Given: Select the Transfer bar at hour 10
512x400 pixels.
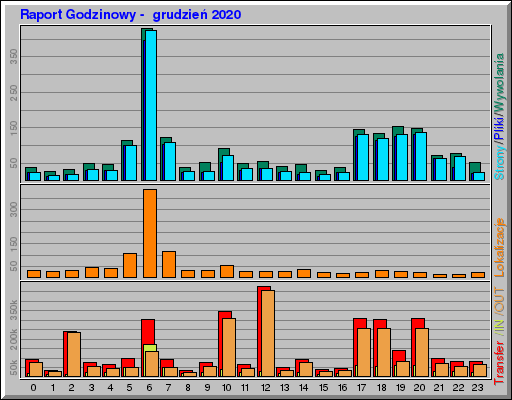Looking at the screenshot, I should coord(225,344).
